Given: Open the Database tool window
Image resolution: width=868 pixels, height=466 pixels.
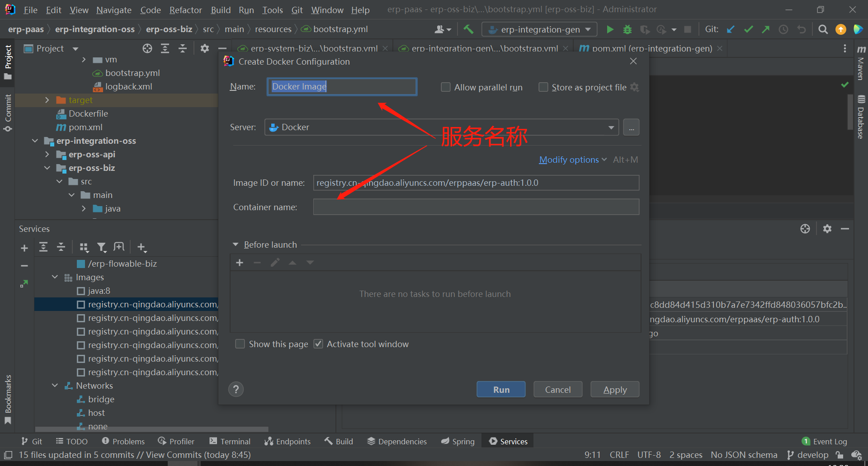Looking at the screenshot, I should pos(861,117).
